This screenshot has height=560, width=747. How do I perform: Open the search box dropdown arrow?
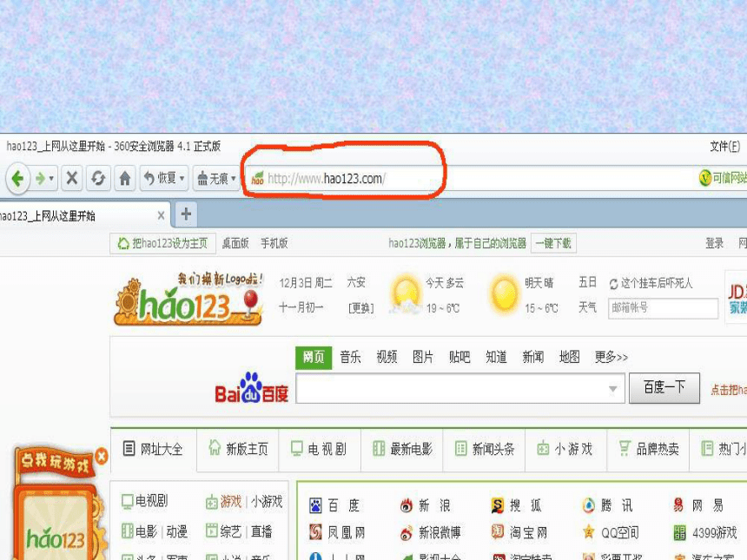pos(613,389)
